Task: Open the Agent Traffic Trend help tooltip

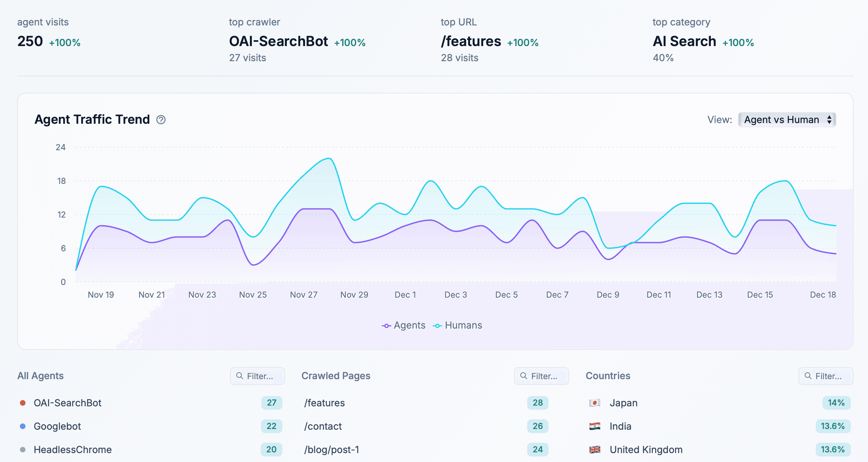Action: pyautogui.click(x=161, y=120)
